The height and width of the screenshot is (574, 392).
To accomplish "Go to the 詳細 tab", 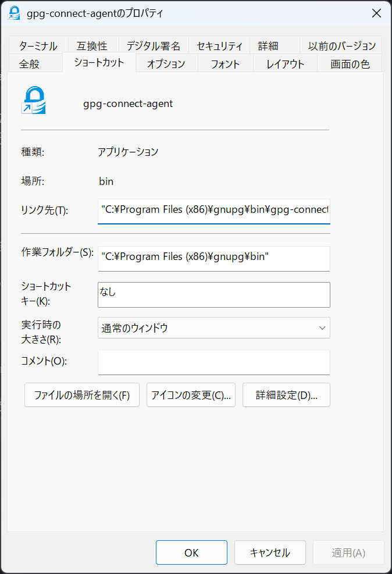I will point(268,46).
